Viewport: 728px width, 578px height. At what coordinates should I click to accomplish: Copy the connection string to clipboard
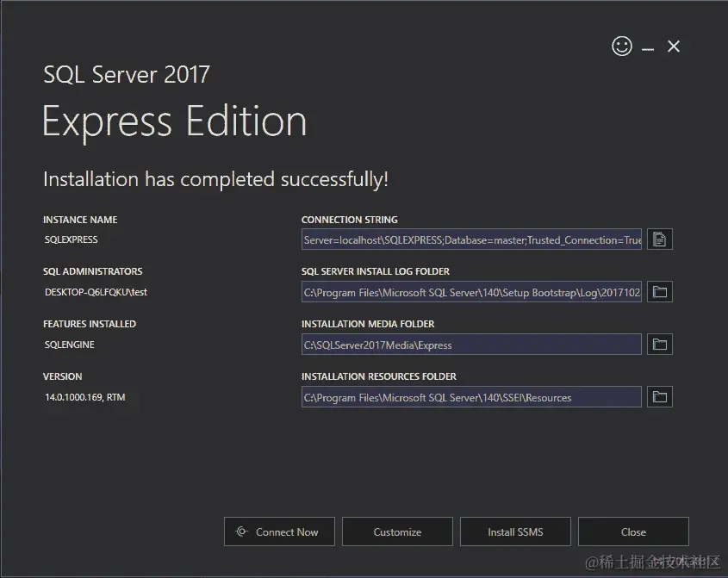tap(660, 239)
